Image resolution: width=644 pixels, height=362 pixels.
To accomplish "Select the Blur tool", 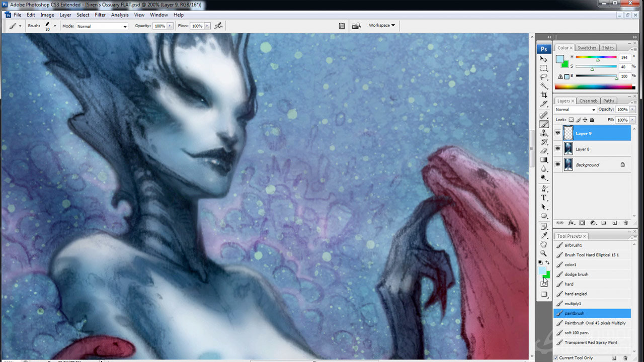I will (x=544, y=169).
